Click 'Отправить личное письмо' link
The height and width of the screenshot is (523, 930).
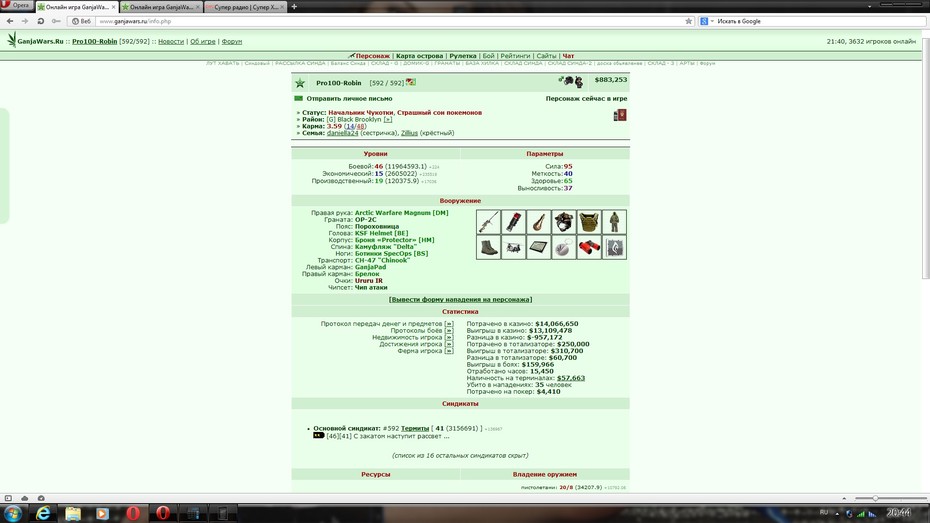(349, 98)
